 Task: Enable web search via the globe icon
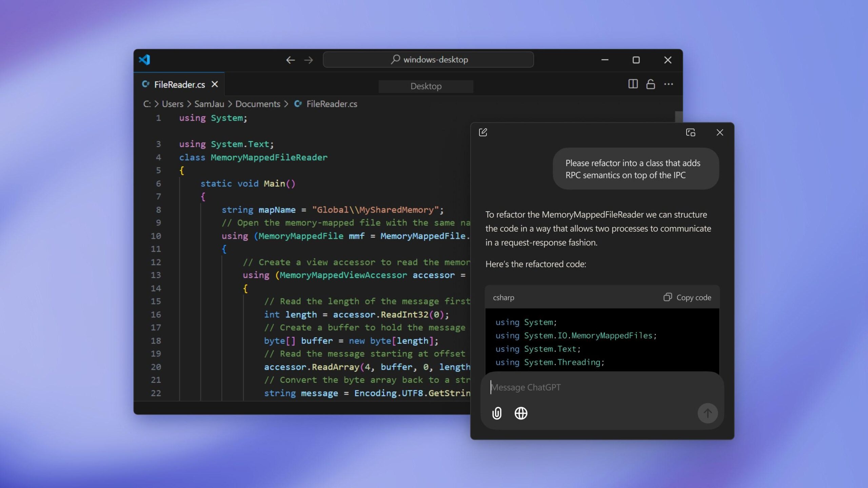coord(521,413)
